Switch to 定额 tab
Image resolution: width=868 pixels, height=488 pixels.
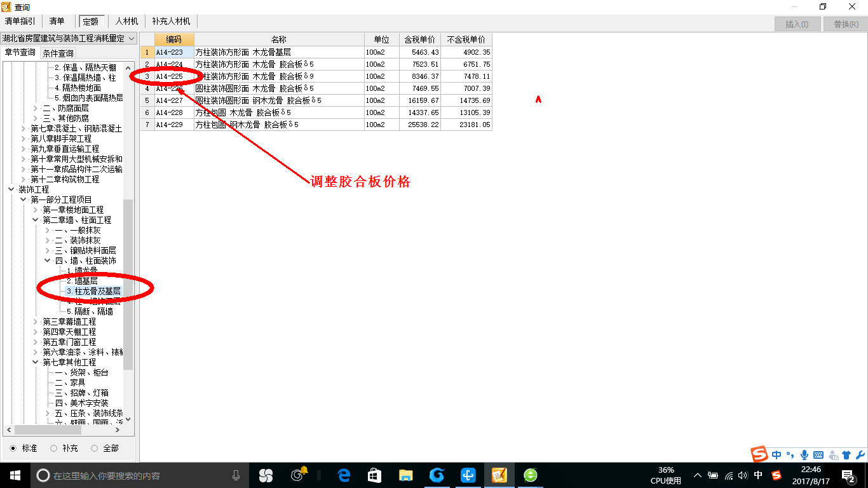pos(92,22)
